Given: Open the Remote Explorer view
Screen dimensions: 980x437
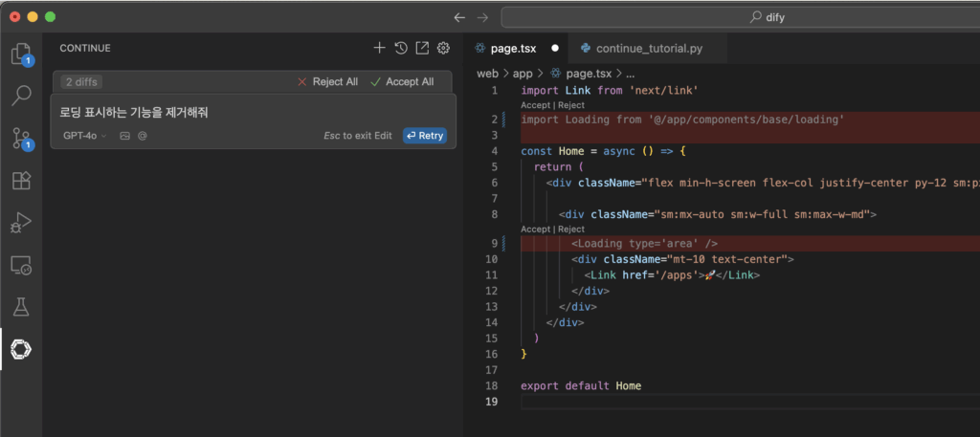Looking at the screenshot, I should tap(21, 265).
